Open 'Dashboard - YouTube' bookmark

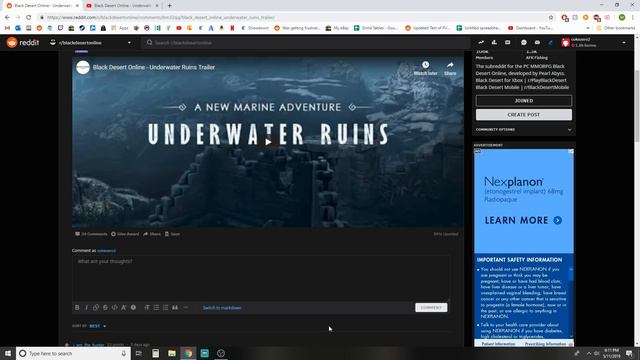[530, 28]
